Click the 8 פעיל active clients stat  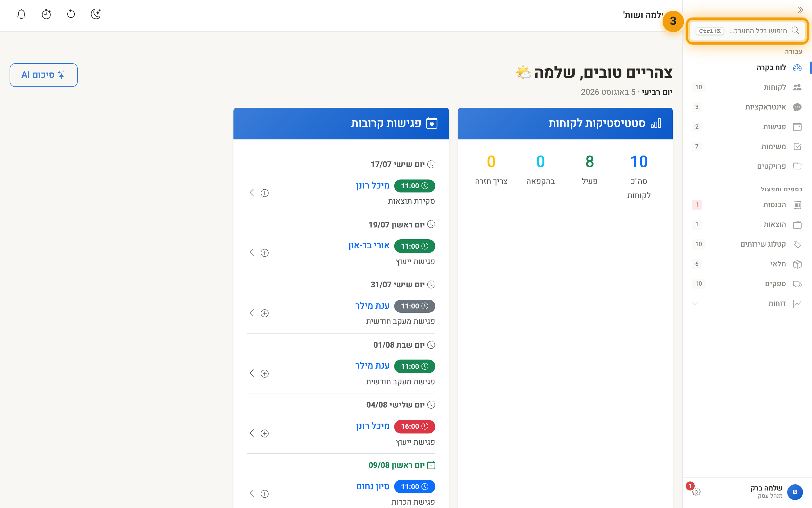[x=590, y=169]
